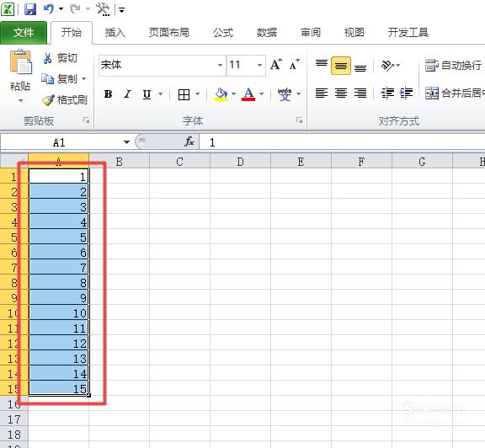This screenshot has width=485, height=448.
Task: Click the 粘贴 paste button
Action: coord(20,76)
